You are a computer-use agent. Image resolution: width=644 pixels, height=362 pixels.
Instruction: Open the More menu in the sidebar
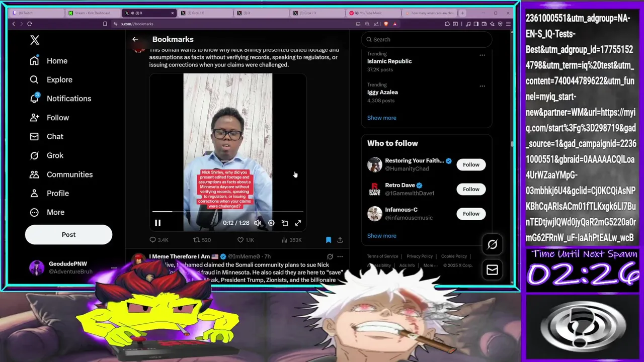(47, 212)
